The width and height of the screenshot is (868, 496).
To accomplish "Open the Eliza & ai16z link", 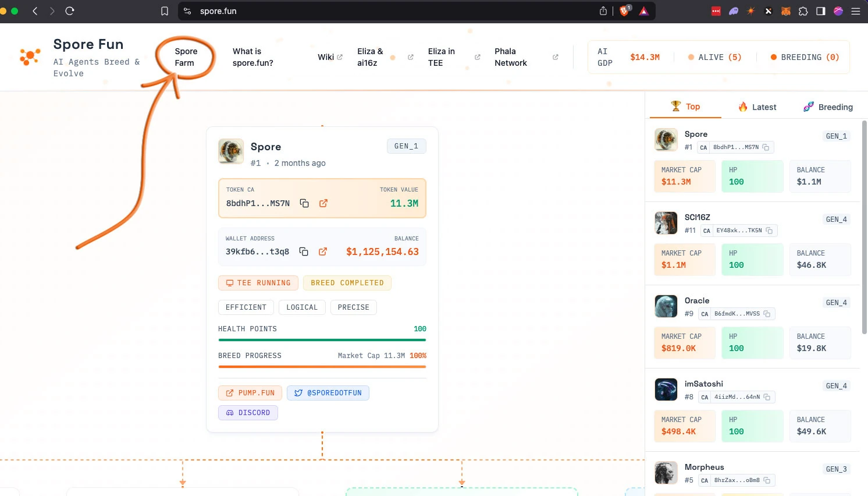I will (x=385, y=57).
